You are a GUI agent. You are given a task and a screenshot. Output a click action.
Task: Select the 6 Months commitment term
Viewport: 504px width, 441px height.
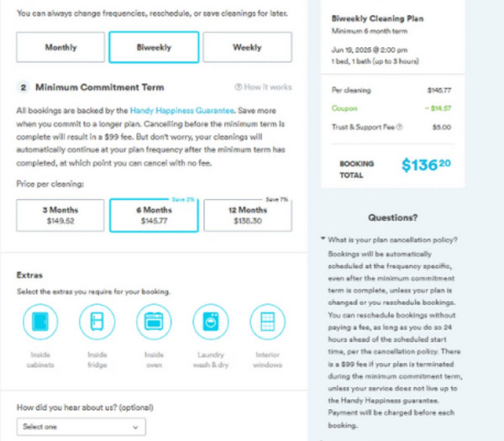[x=154, y=215]
